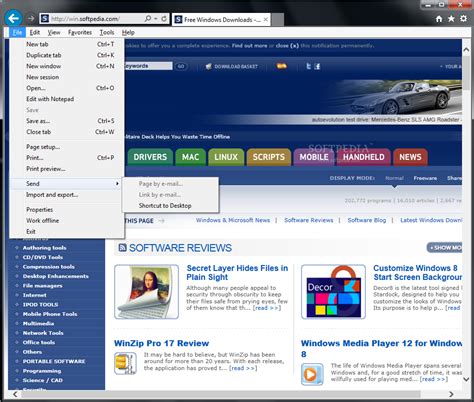Open Favorites star icon
The height and width of the screenshot is (402, 474).
[x=451, y=19]
